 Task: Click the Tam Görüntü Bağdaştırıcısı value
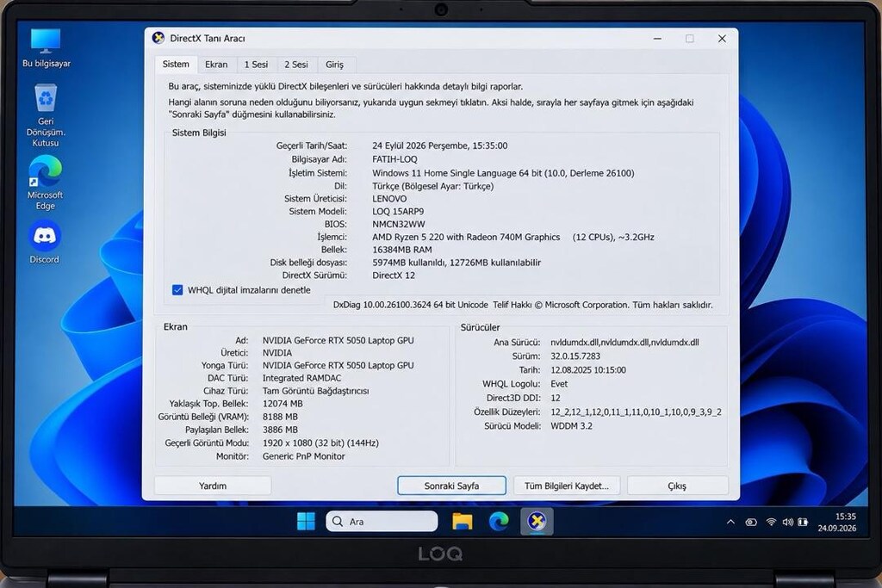(x=315, y=391)
